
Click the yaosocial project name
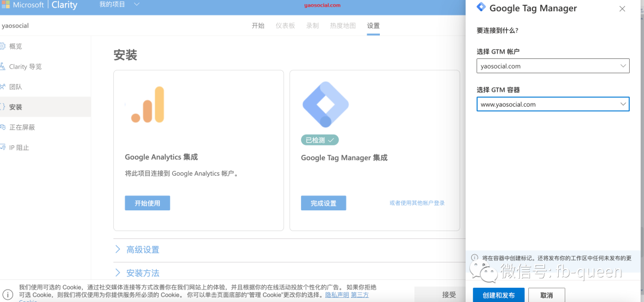(x=15, y=26)
